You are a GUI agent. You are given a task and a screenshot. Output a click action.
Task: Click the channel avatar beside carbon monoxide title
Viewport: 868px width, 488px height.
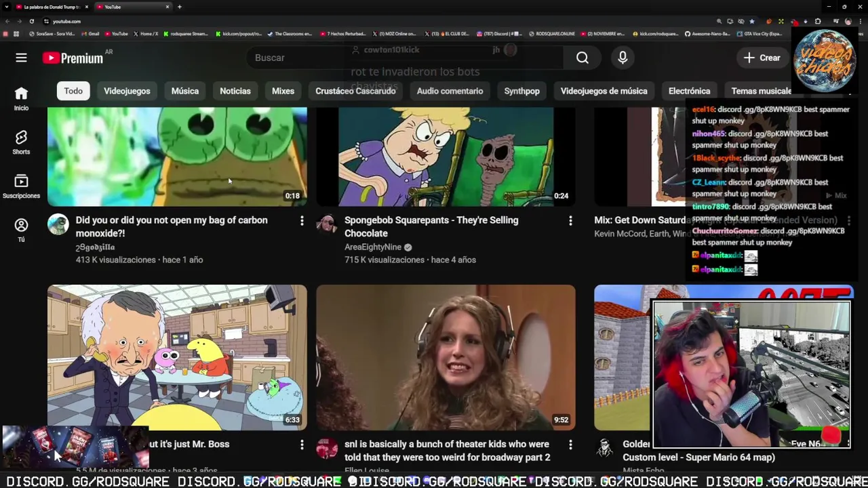point(58,224)
